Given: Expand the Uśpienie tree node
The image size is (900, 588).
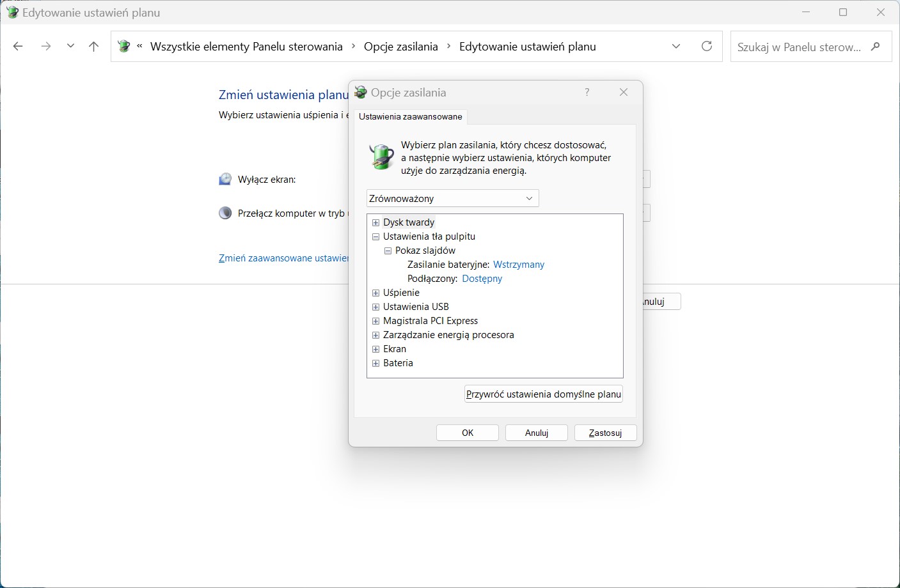Looking at the screenshot, I should coord(376,293).
